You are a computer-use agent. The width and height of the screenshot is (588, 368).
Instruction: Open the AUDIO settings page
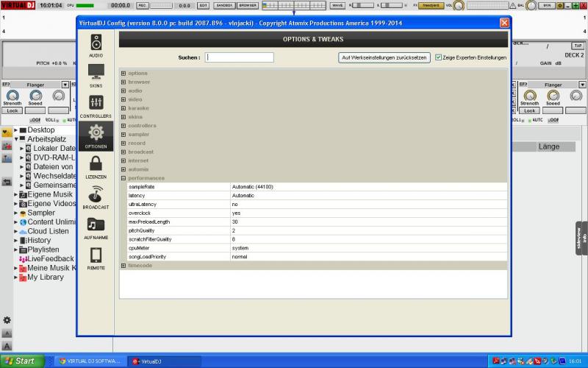coord(96,46)
